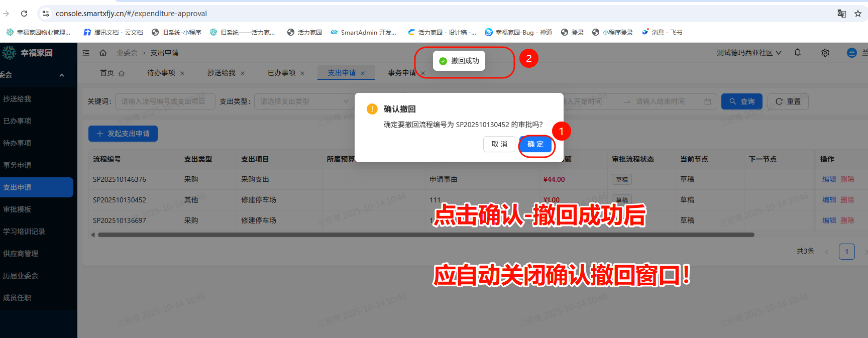This screenshot has height=338, width=868.
Task: Reload the page with the browser refresh icon
Action: pos(24,14)
